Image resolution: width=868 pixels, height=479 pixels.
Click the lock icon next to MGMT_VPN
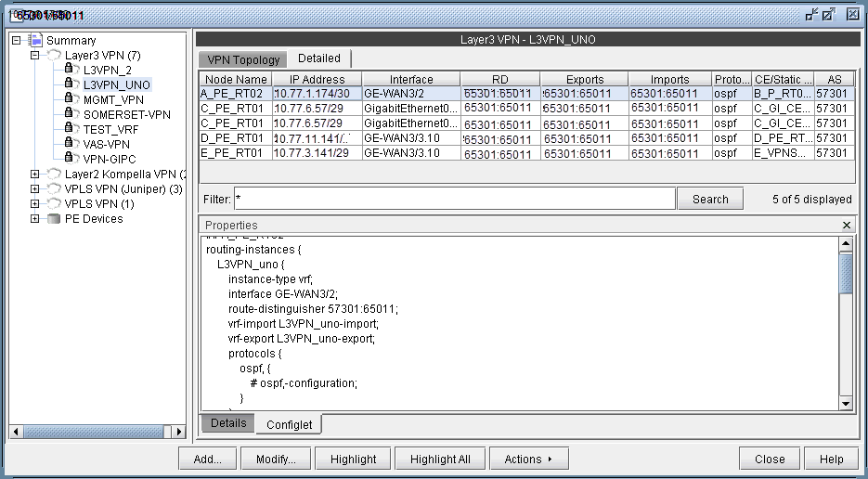click(x=70, y=99)
